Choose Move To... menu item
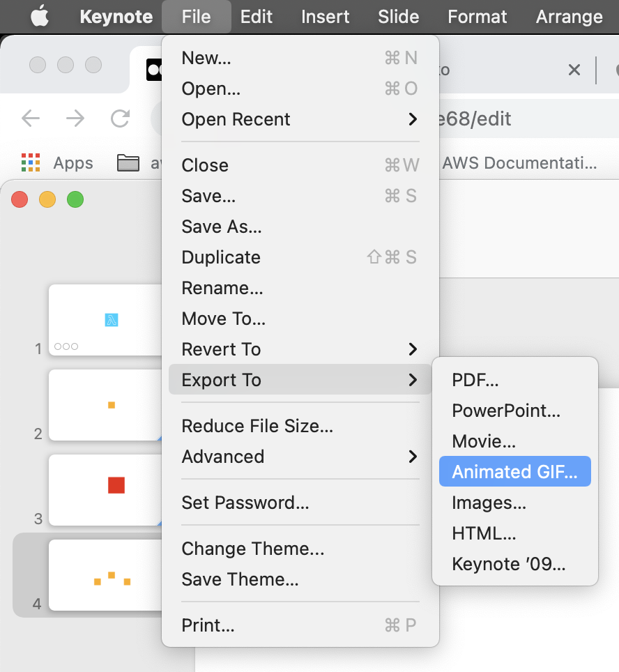Viewport: 619px width, 672px height. click(x=300, y=319)
